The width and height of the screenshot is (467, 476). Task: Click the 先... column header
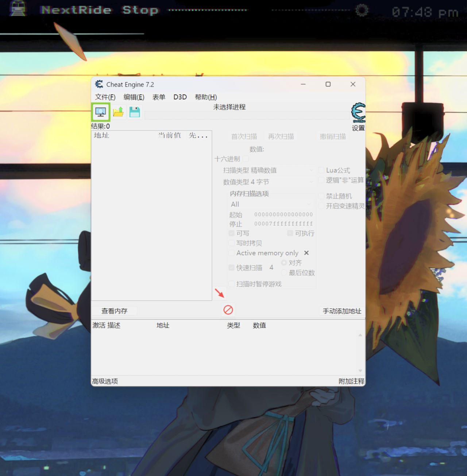click(x=198, y=135)
